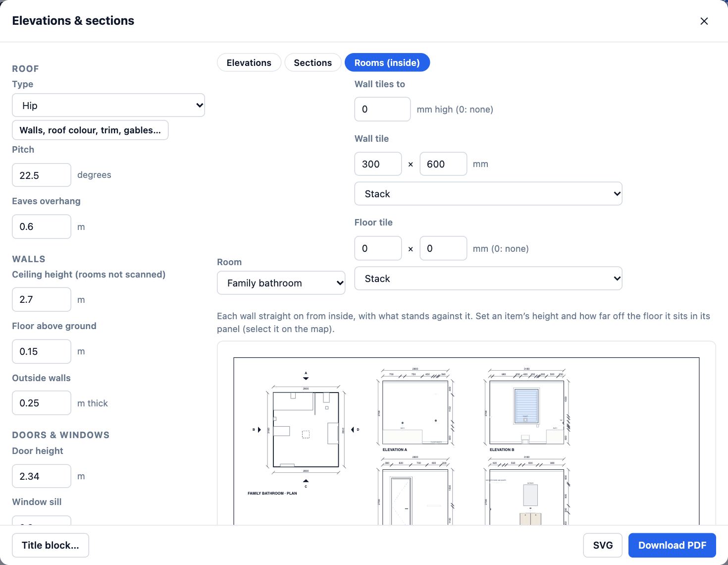Set the Wall tiles to height field
The image size is (728, 565).
pyautogui.click(x=382, y=109)
